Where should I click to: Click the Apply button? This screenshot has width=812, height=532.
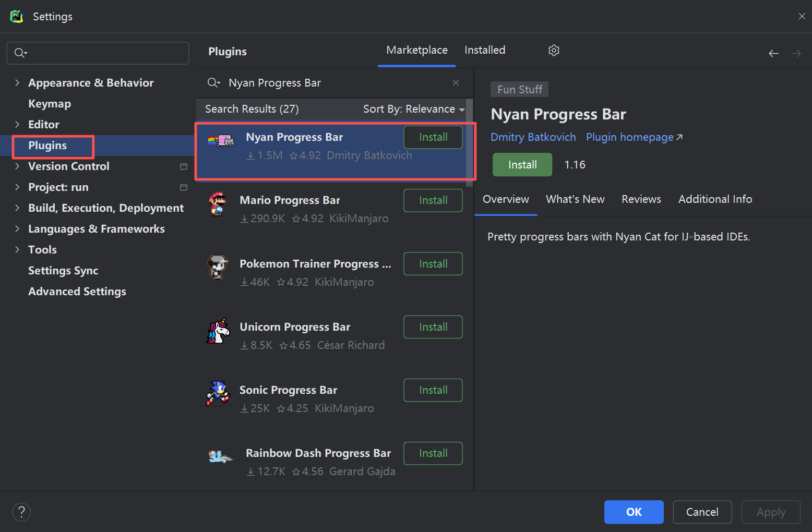pyautogui.click(x=771, y=512)
